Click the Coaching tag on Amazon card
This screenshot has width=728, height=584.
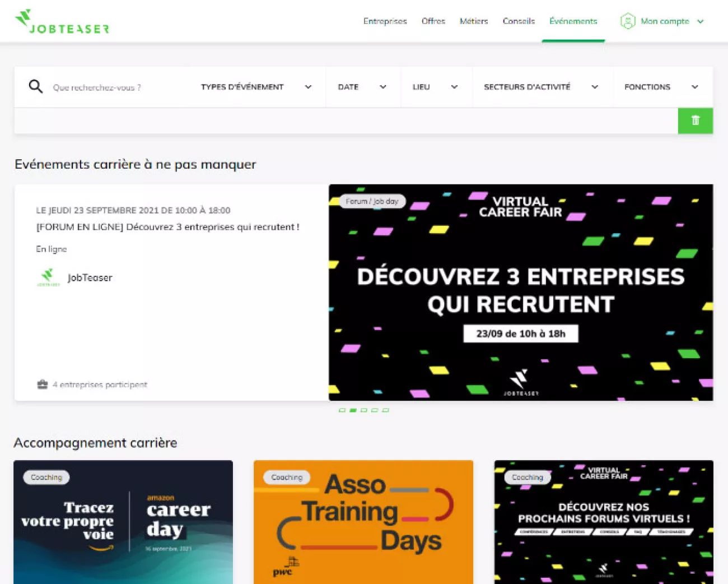point(46,478)
